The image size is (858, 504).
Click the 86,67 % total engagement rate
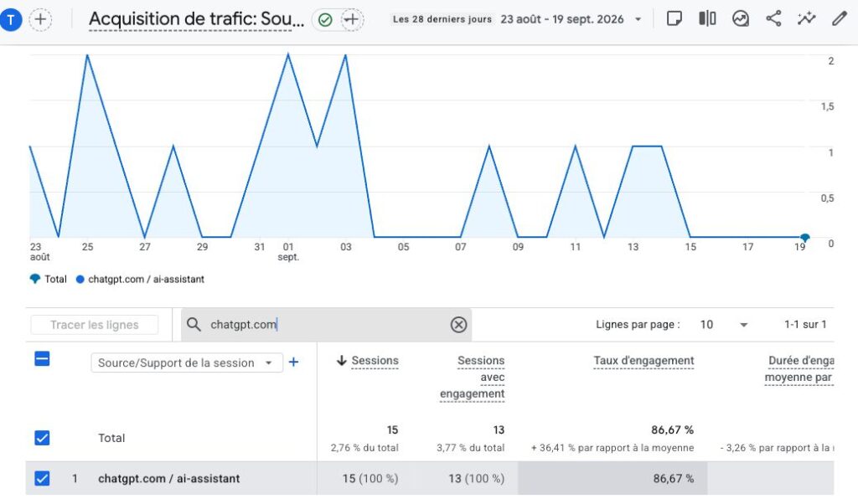672,430
